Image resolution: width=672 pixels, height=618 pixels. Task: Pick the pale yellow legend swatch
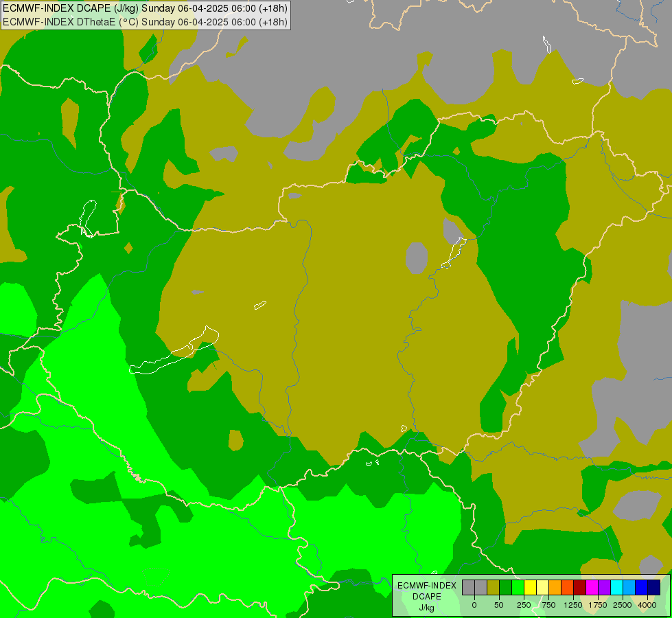pos(542,587)
